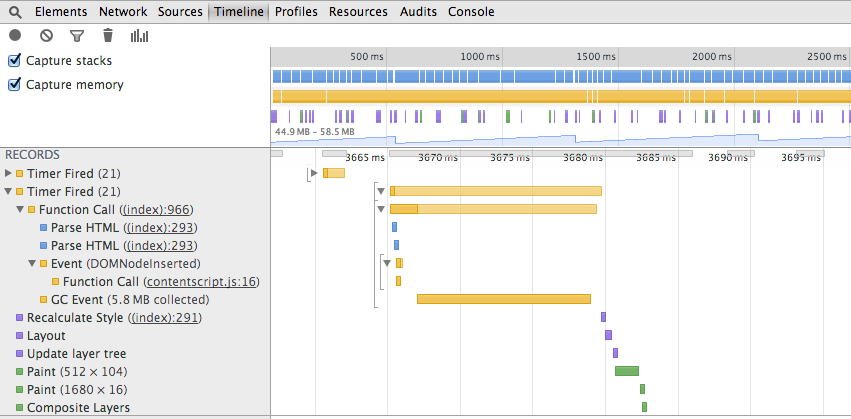
Task: Open the contentscript.js:16 source link
Action: [x=202, y=282]
